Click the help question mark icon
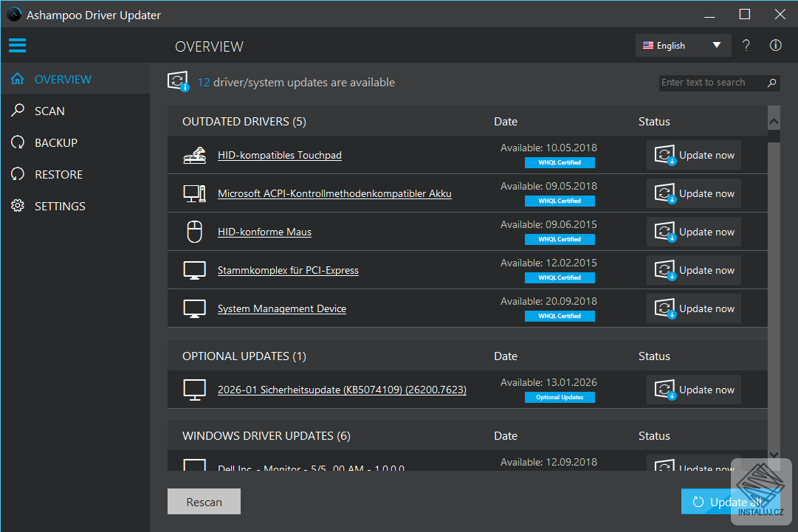 [746, 45]
